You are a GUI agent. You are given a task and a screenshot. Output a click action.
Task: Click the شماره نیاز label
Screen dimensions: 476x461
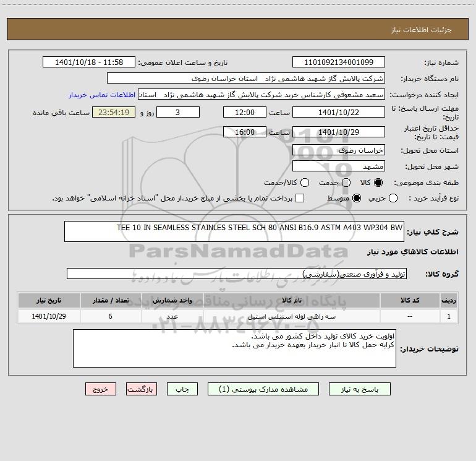click(441, 63)
